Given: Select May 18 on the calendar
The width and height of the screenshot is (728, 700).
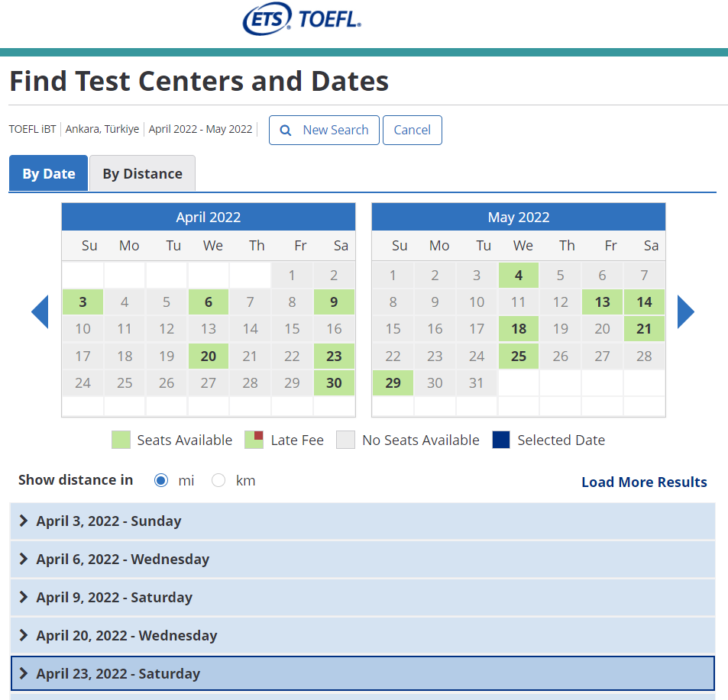Looking at the screenshot, I should [x=519, y=329].
